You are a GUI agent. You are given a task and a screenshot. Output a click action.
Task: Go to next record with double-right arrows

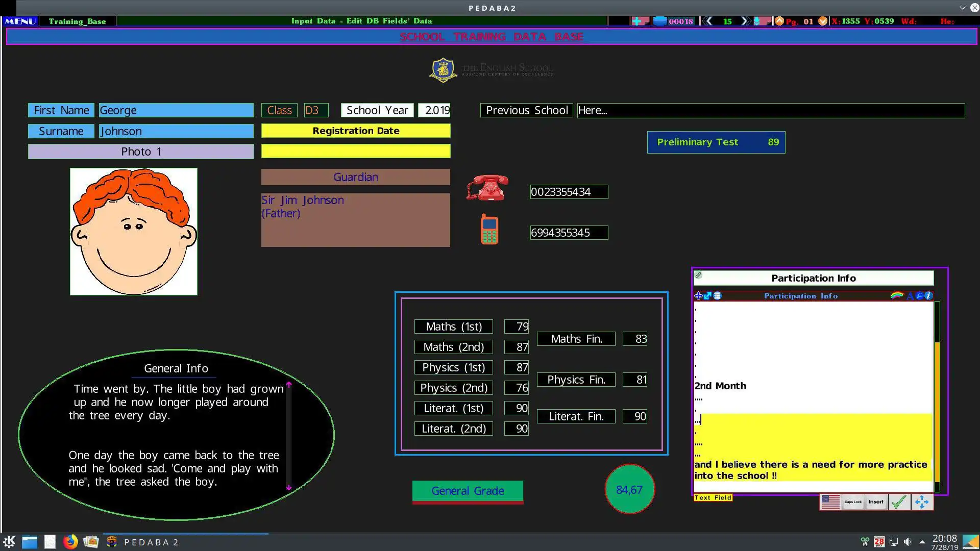coord(746,21)
